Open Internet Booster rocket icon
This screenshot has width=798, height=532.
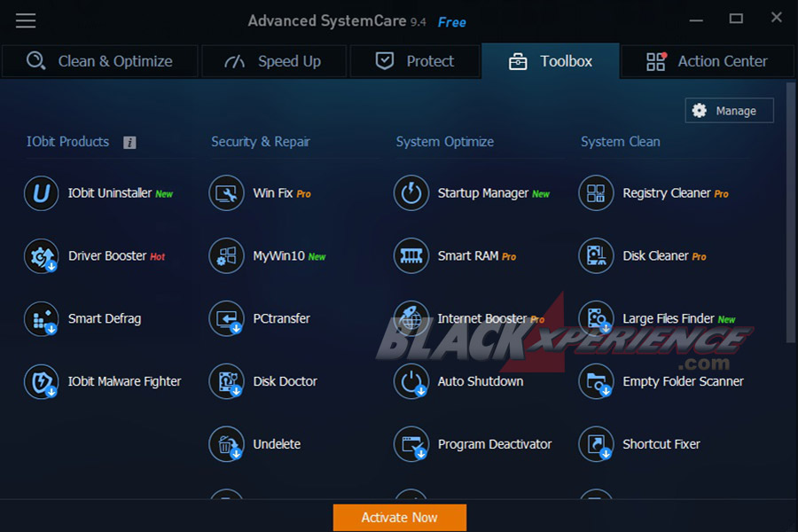[x=411, y=318]
